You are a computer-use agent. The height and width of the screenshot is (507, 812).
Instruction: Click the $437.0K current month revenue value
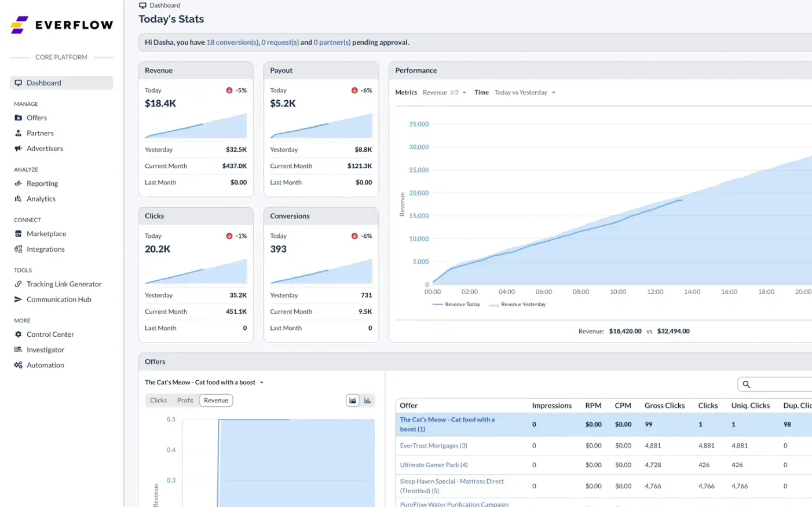[x=235, y=166]
